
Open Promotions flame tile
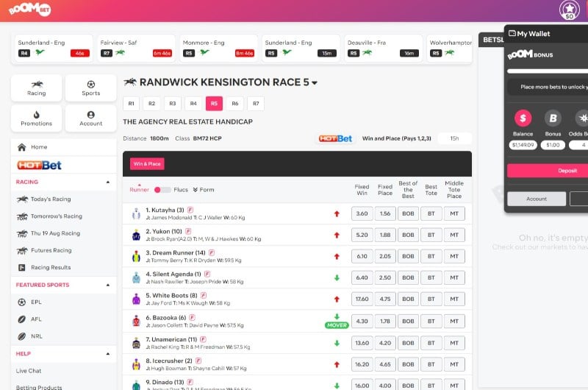tap(36, 118)
